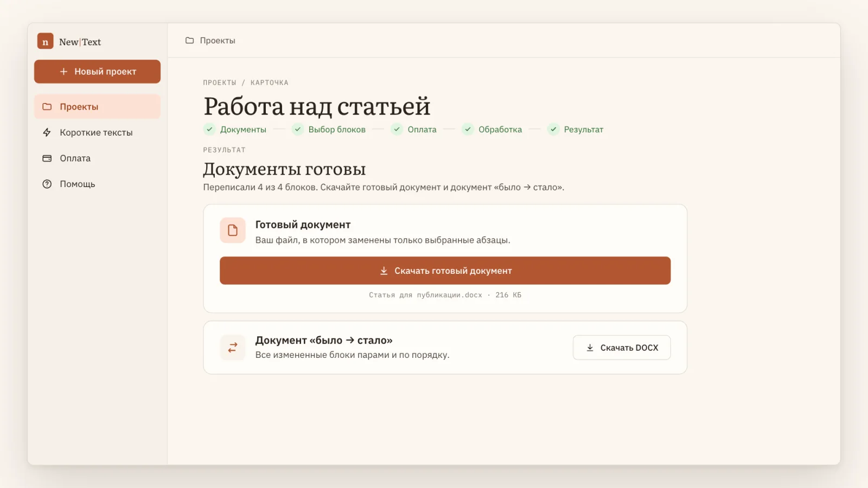Click the checkmark icon for Документы step
868x488 pixels.
pyautogui.click(x=209, y=130)
